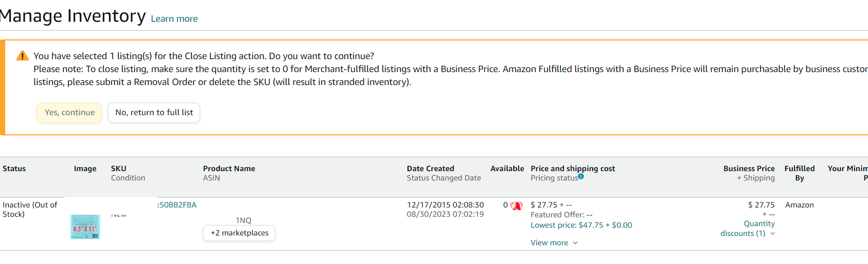The width and height of the screenshot is (868, 264).
Task: Click the Business Price column header
Action: click(x=749, y=169)
